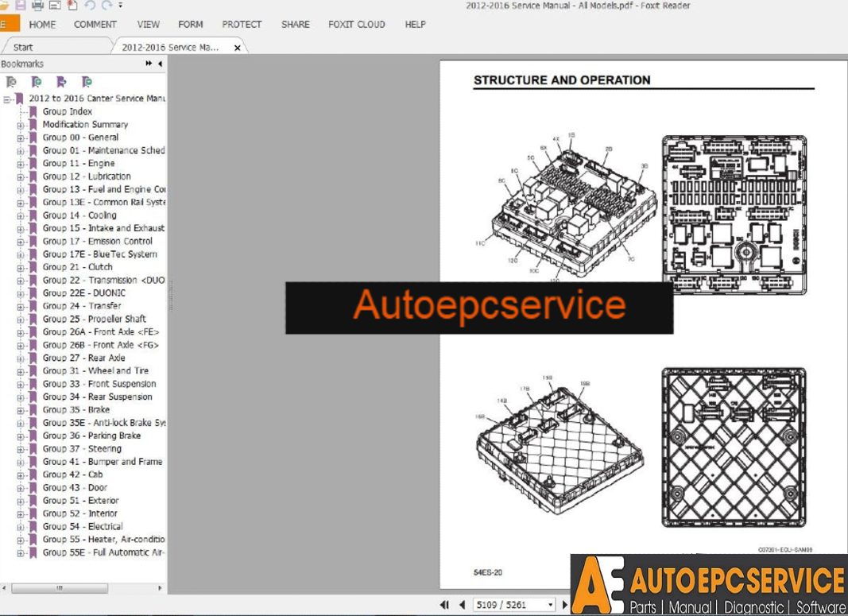Go to the next page
The width and height of the screenshot is (848, 616).
[x=565, y=605]
